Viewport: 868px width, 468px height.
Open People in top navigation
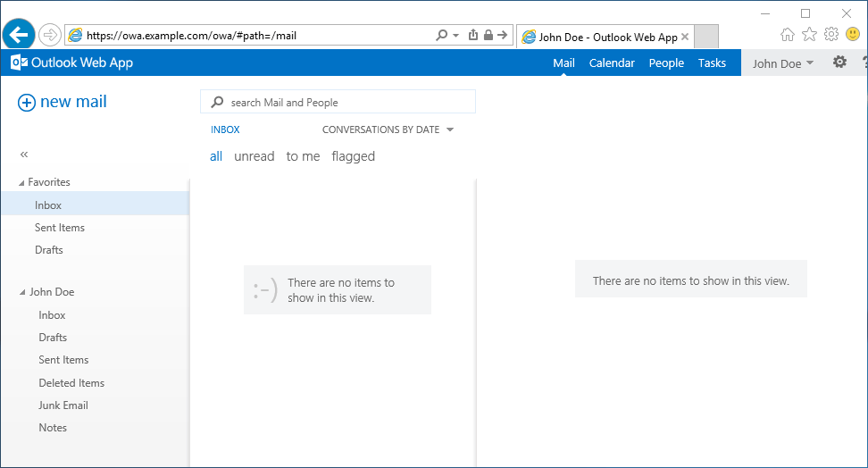pyautogui.click(x=666, y=63)
